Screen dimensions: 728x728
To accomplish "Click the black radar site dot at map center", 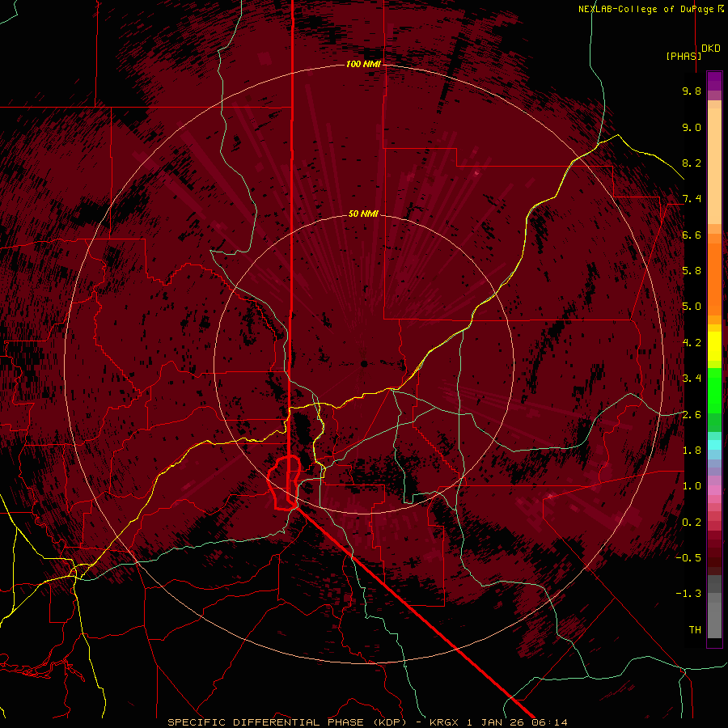I will coord(364,364).
